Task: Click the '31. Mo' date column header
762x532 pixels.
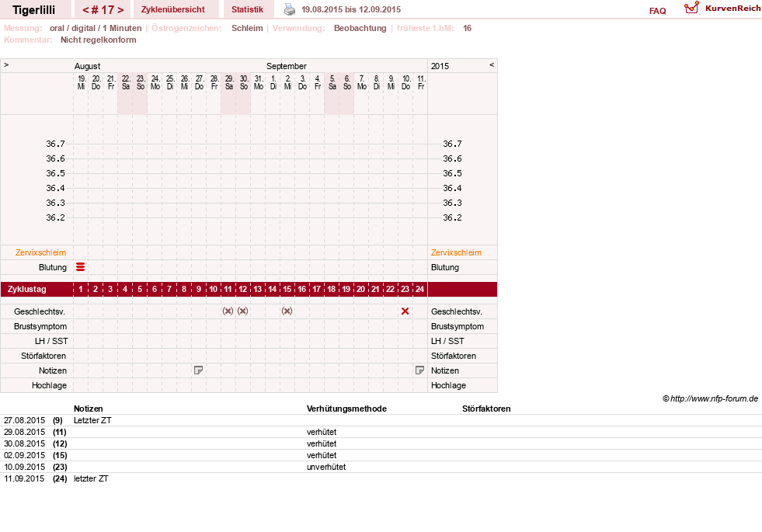Action: 259,82
